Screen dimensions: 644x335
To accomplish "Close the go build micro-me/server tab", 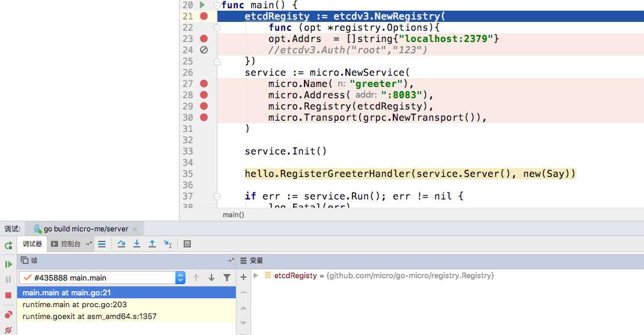I will tap(135, 229).
